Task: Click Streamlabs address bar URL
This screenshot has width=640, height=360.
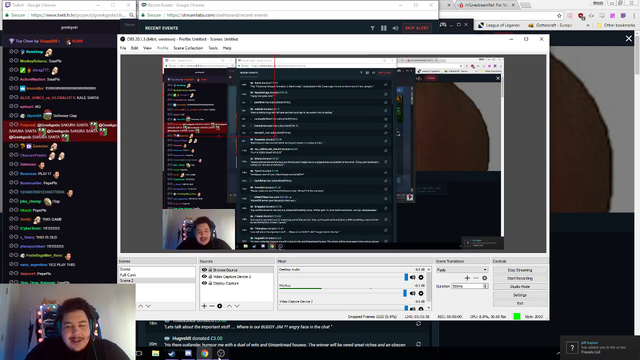Action: tap(217, 15)
